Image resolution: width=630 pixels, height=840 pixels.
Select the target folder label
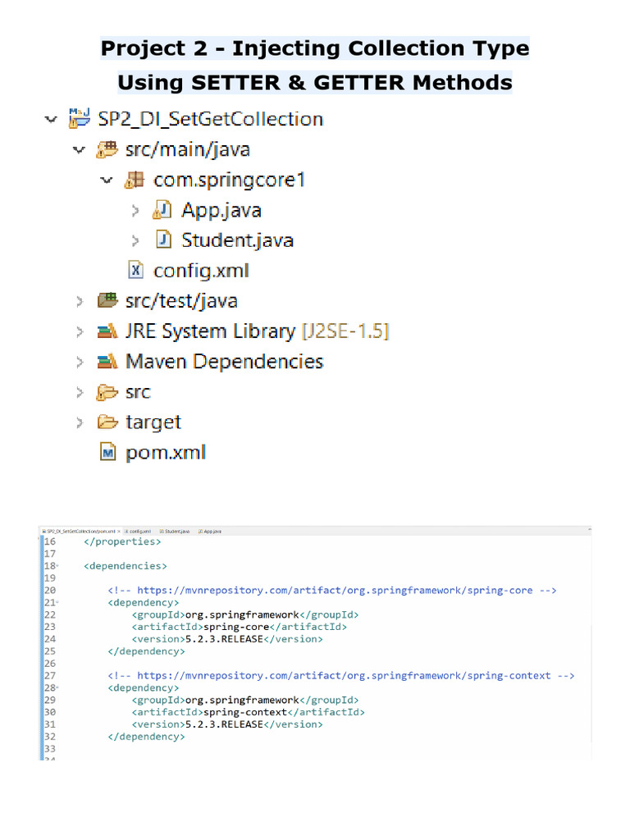pos(153,422)
